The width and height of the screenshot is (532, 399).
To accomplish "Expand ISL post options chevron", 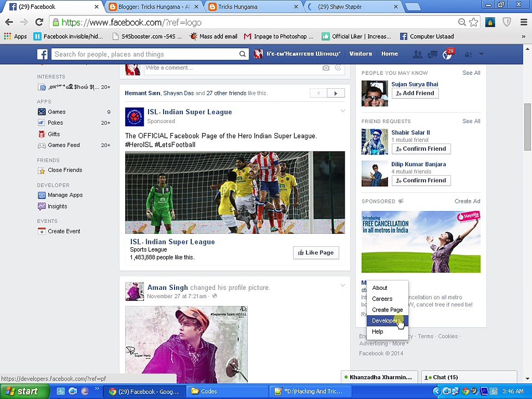I will pos(342,111).
